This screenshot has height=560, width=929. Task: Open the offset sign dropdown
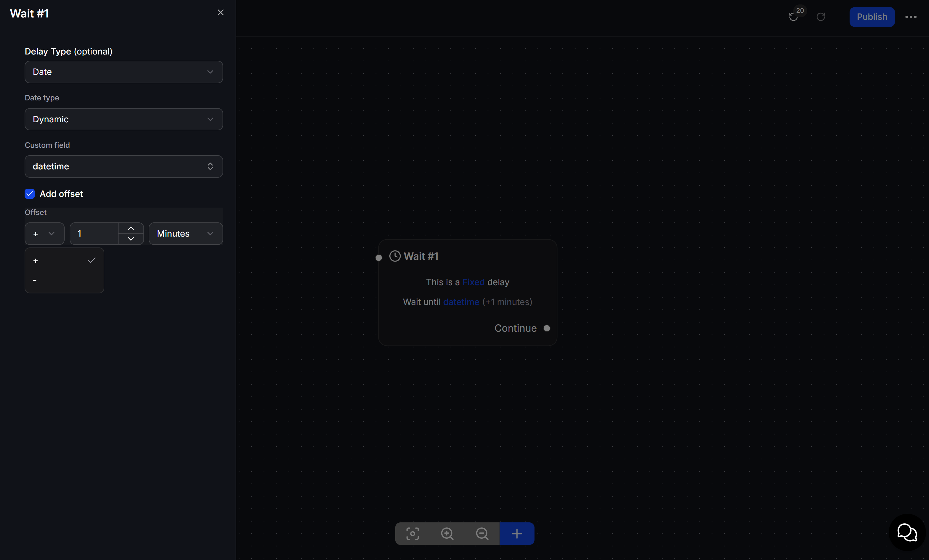pos(44,234)
